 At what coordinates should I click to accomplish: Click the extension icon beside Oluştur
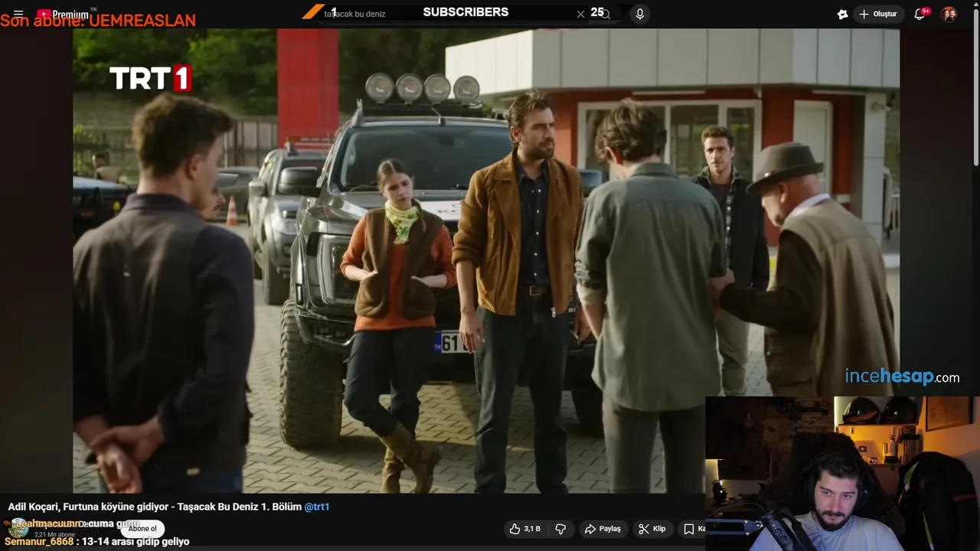tap(842, 14)
